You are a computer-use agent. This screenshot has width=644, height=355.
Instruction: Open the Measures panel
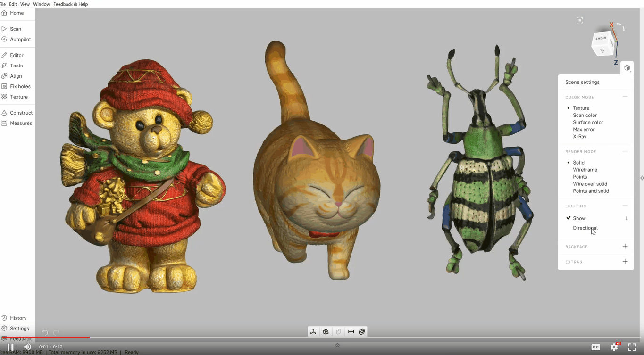pos(17,123)
